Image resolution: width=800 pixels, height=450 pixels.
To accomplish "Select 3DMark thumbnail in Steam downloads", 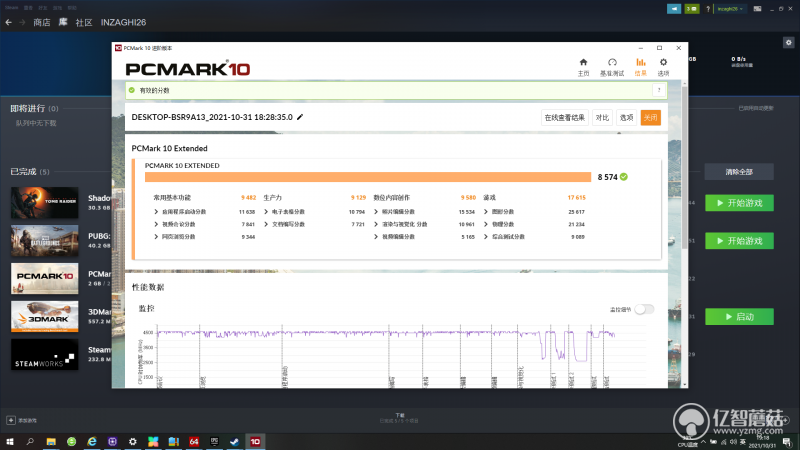I will tap(45, 316).
